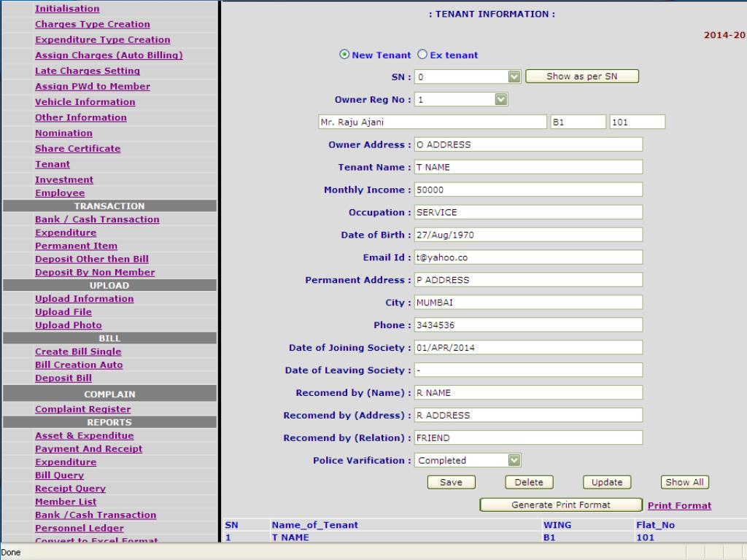Click the flat number field showing 101
This screenshot has width=747, height=560.
point(637,122)
